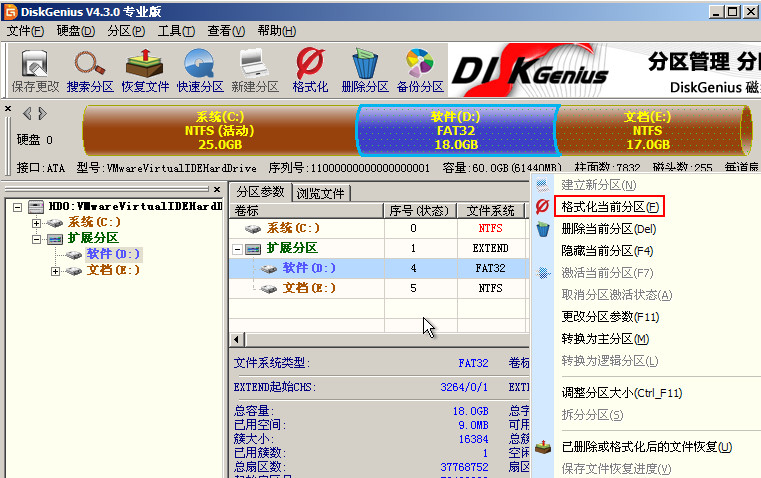Choose the 删除分区 delete partition icon
Screen dimensions: 761x478
(365, 71)
